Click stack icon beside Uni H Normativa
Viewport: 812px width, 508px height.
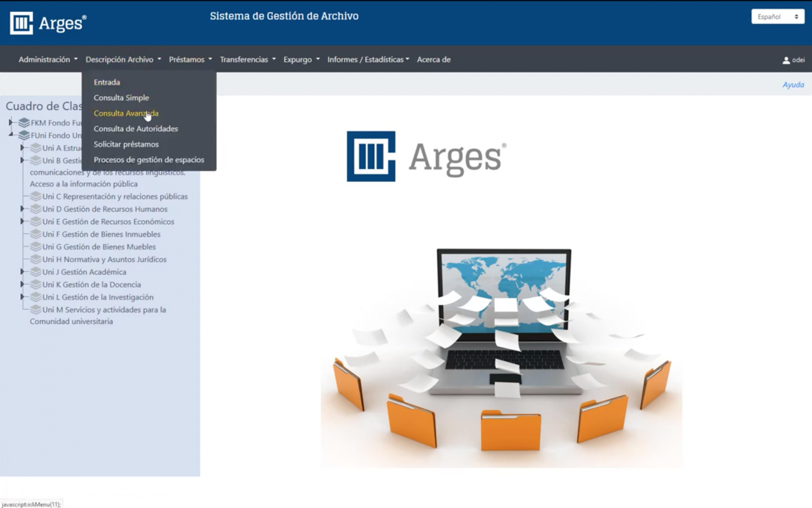coord(36,260)
